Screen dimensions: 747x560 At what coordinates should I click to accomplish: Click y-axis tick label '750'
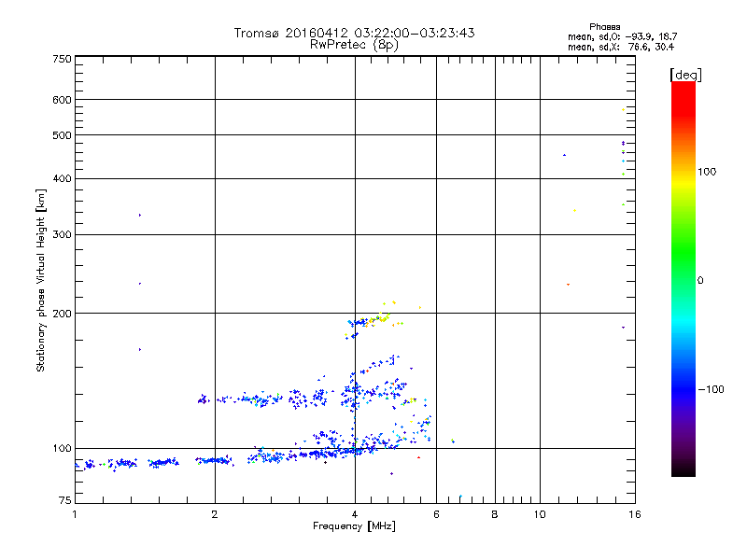(x=63, y=59)
